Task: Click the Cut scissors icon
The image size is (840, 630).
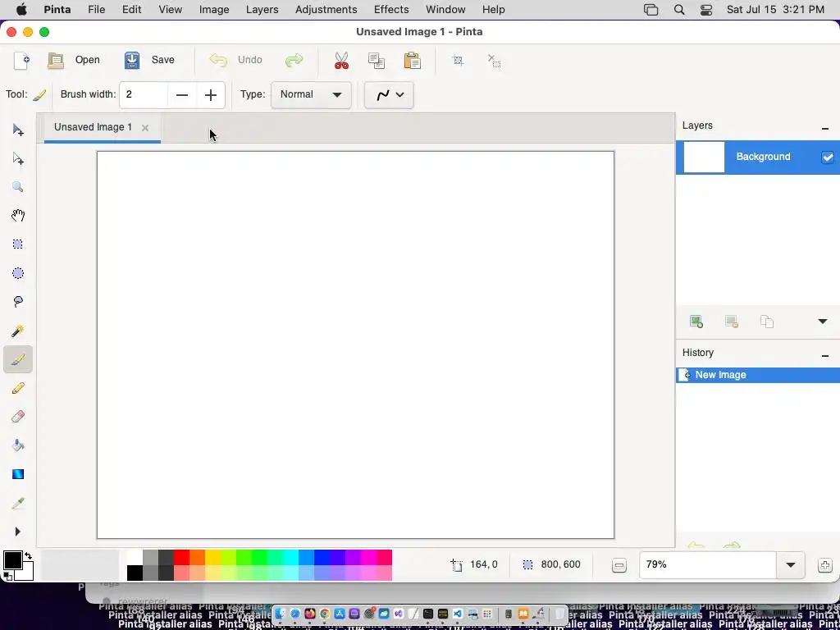Action: point(341,61)
